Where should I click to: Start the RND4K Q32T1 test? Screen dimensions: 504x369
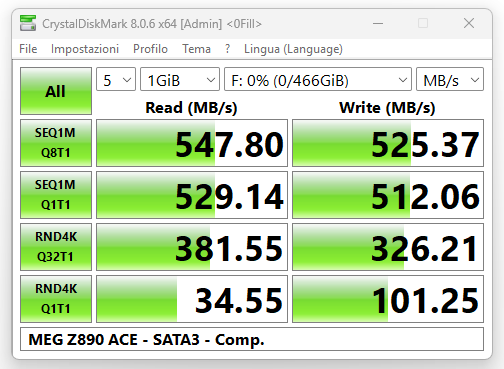(56, 247)
